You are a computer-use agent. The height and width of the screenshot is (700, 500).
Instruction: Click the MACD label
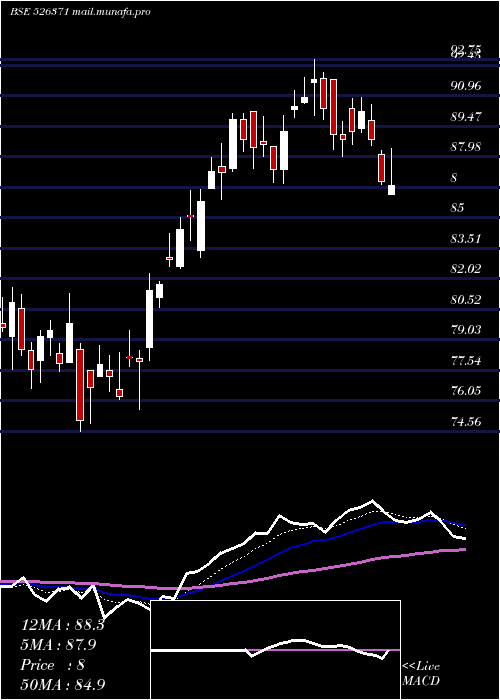click(421, 681)
